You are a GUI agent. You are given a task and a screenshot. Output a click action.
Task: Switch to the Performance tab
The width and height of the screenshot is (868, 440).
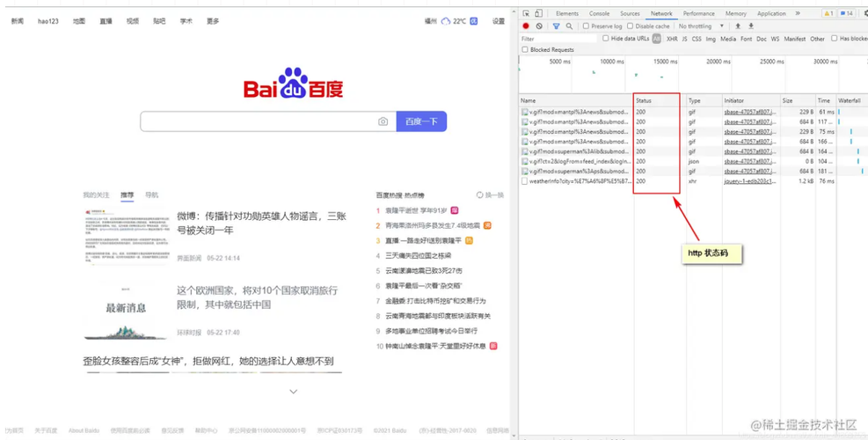698,13
